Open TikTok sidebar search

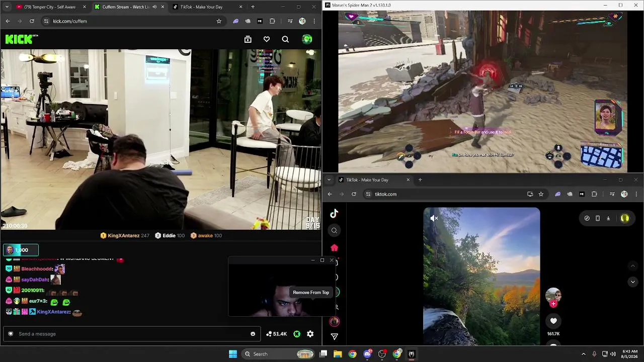click(x=334, y=230)
